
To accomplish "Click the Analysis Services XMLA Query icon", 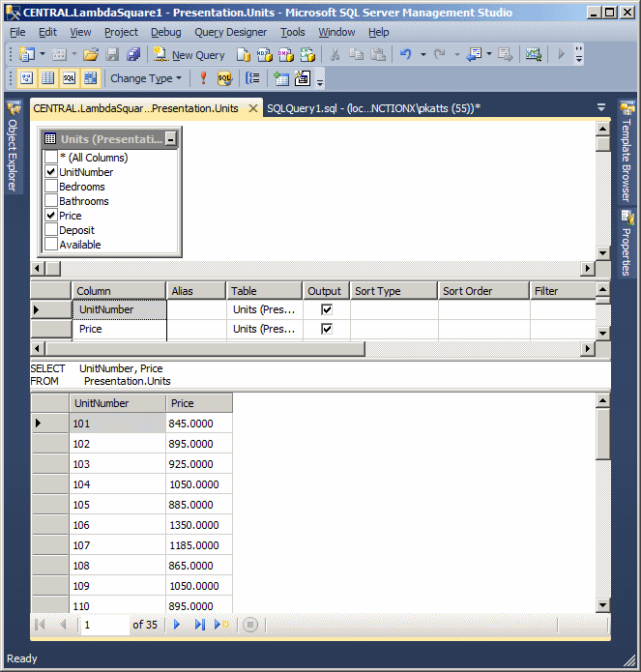I will [x=307, y=55].
